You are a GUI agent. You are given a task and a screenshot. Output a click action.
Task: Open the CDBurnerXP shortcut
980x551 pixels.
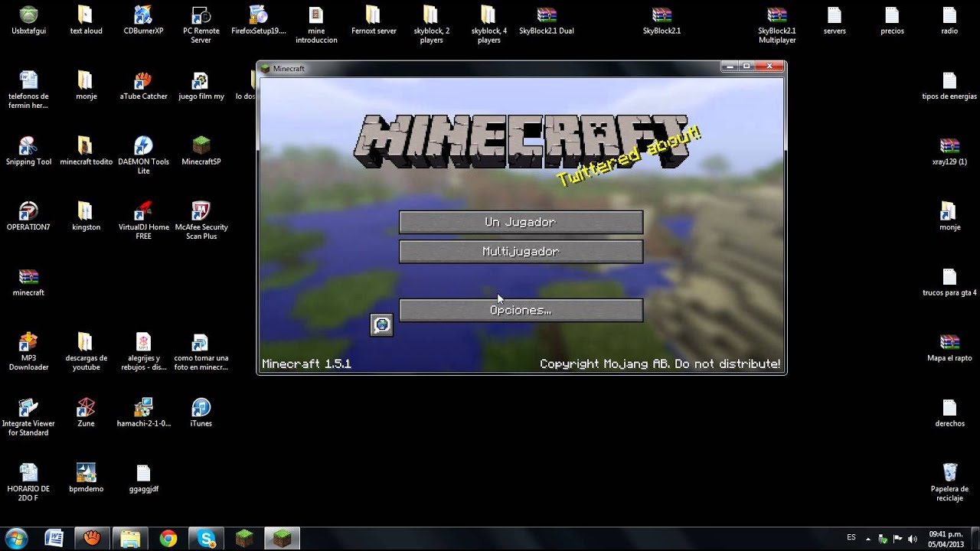pyautogui.click(x=143, y=21)
